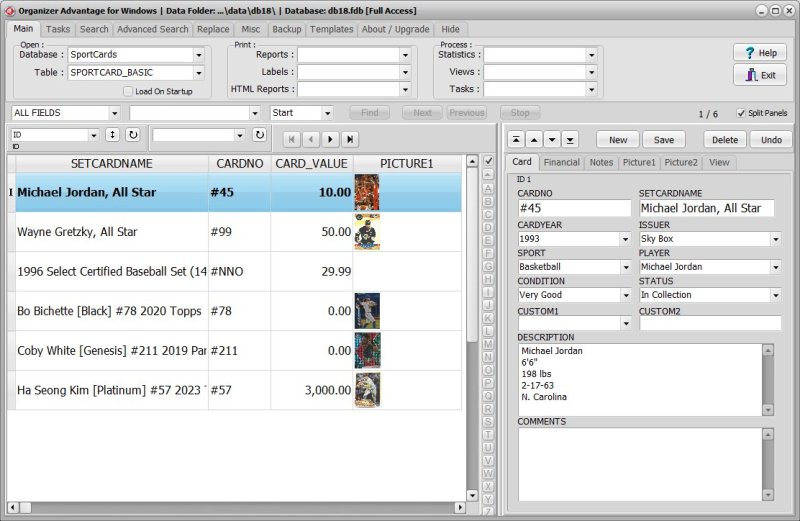Switch to the Advanced Search tab
The image size is (800, 521).
152,29
